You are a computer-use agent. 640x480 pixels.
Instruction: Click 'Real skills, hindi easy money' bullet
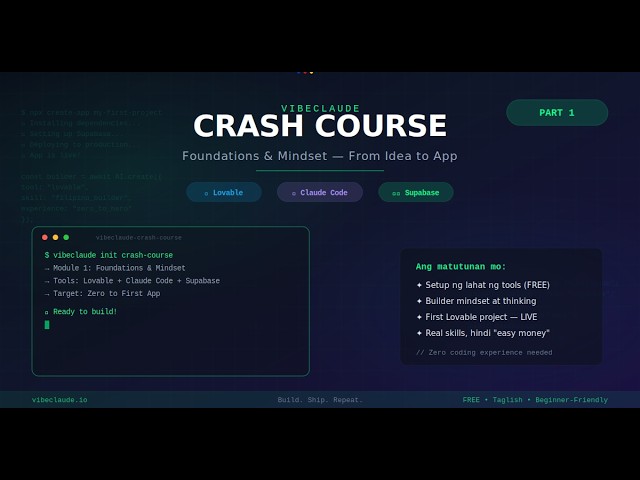[x=483, y=333]
